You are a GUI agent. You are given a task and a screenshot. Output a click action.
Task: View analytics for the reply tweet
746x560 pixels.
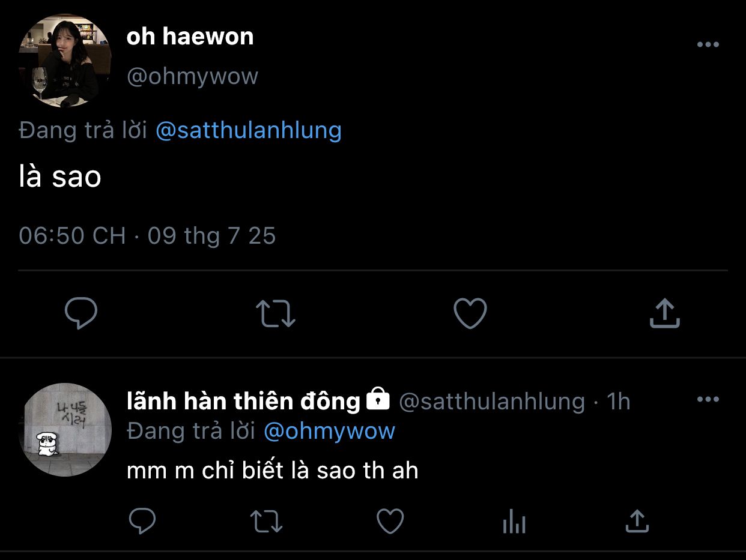pos(514,522)
